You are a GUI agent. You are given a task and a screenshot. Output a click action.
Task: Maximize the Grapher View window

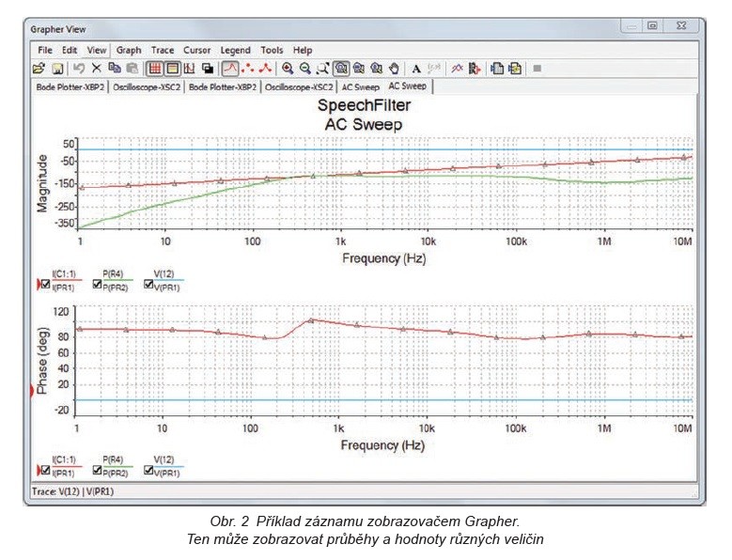tap(653, 25)
